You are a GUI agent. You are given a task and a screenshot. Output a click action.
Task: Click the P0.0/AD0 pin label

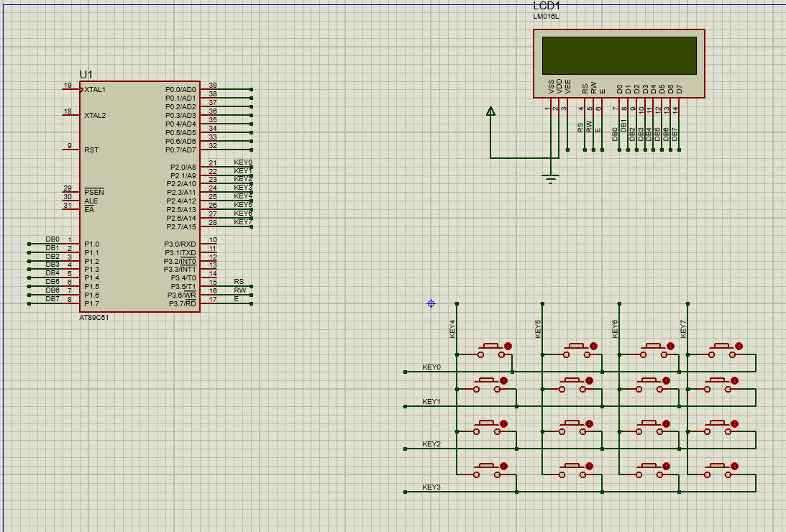[180, 90]
